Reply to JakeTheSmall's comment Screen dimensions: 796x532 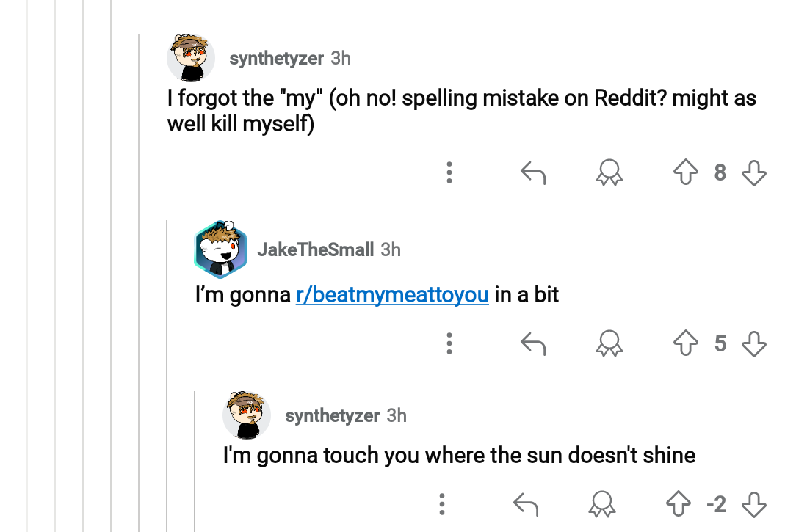coord(533,343)
